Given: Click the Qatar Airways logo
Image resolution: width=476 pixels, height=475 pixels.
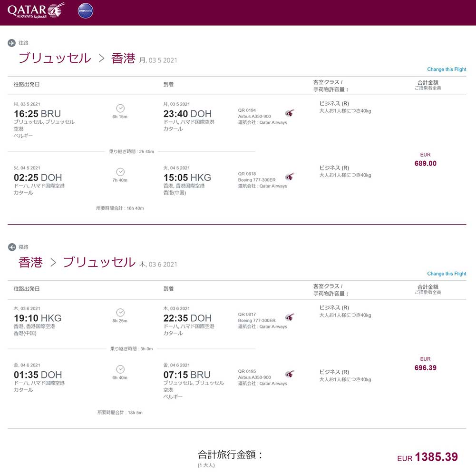Looking at the screenshot, I should [x=36, y=10].
